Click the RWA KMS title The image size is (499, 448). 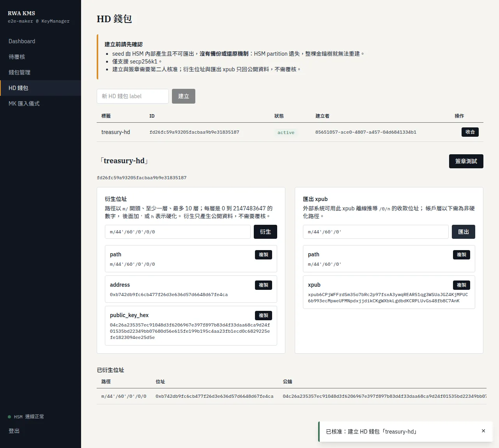[21, 13]
